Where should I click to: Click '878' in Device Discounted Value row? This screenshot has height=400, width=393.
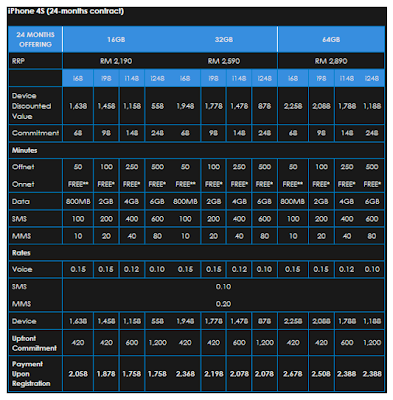pos(264,106)
